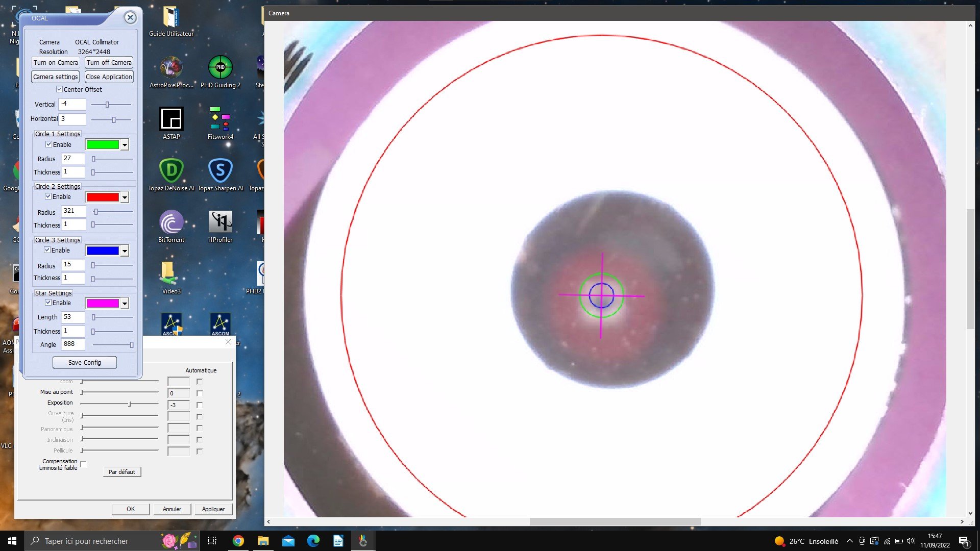The height and width of the screenshot is (551, 980).
Task: Click Annuler in the camera dialog
Action: pos(172,509)
